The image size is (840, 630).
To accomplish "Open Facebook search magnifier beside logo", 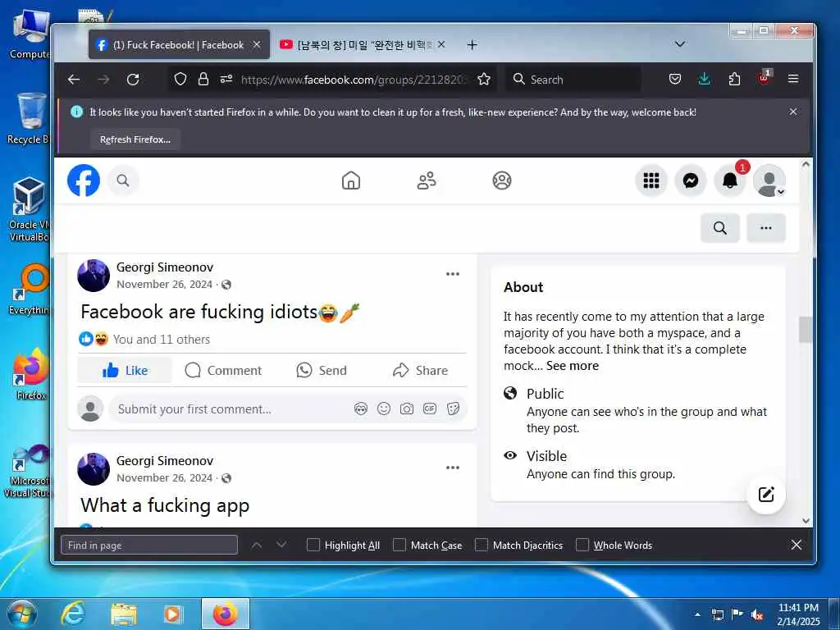I will (x=123, y=180).
